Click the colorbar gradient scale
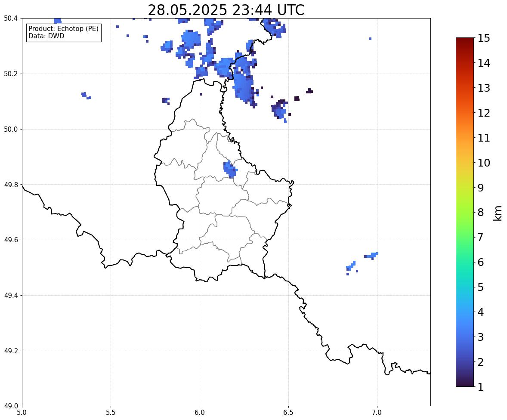 click(465, 212)
